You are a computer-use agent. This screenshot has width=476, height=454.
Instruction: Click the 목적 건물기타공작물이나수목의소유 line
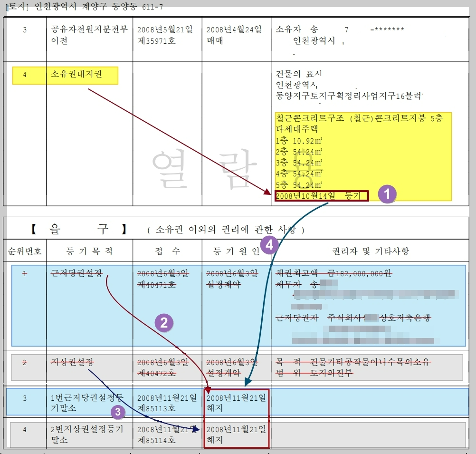click(353, 362)
